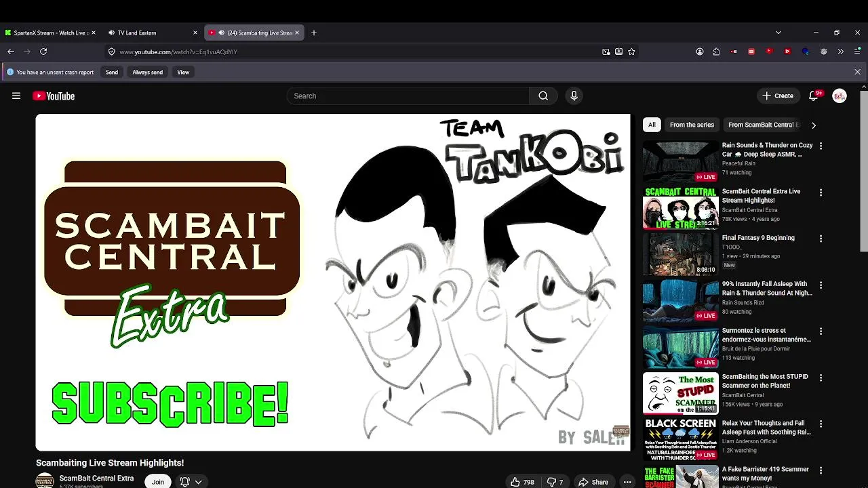Switch to TV Land Eastern tab

[153, 33]
